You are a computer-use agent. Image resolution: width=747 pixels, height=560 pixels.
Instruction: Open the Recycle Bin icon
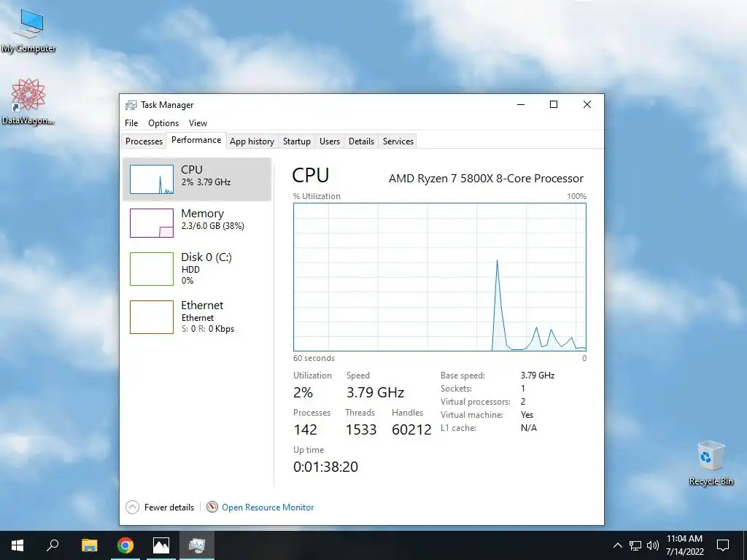[711, 463]
